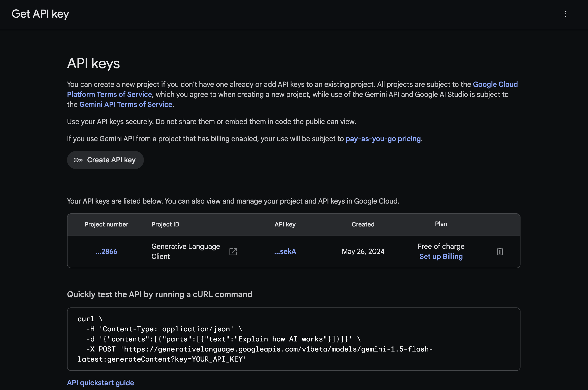View pay-as-you-go pricing details
Image resolution: width=588 pixels, height=390 pixels.
[383, 139]
